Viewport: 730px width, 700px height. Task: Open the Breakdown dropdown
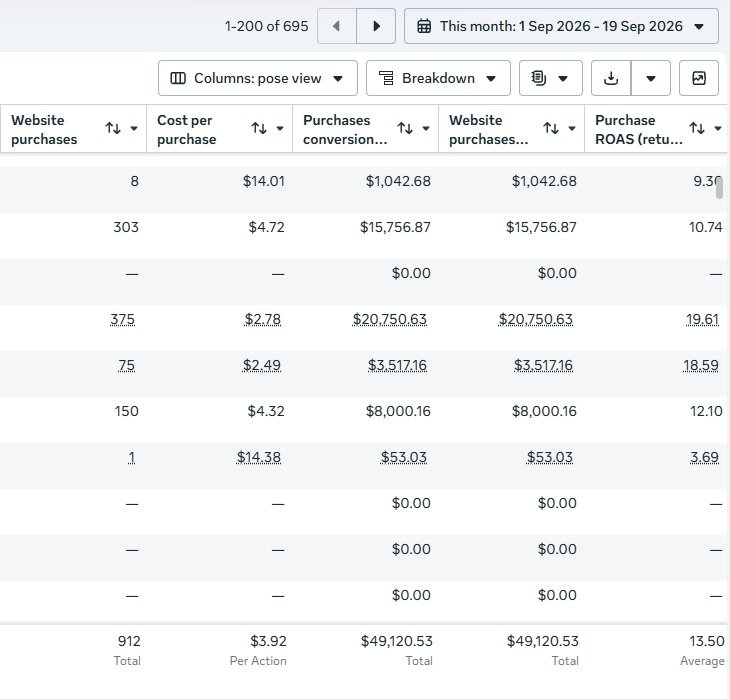pyautogui.click(x=438, y=78)
